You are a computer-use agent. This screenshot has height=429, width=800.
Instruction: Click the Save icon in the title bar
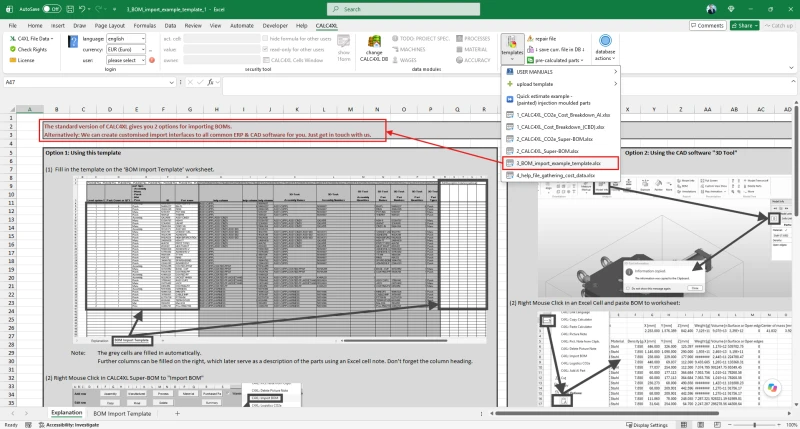coord(70,9)
